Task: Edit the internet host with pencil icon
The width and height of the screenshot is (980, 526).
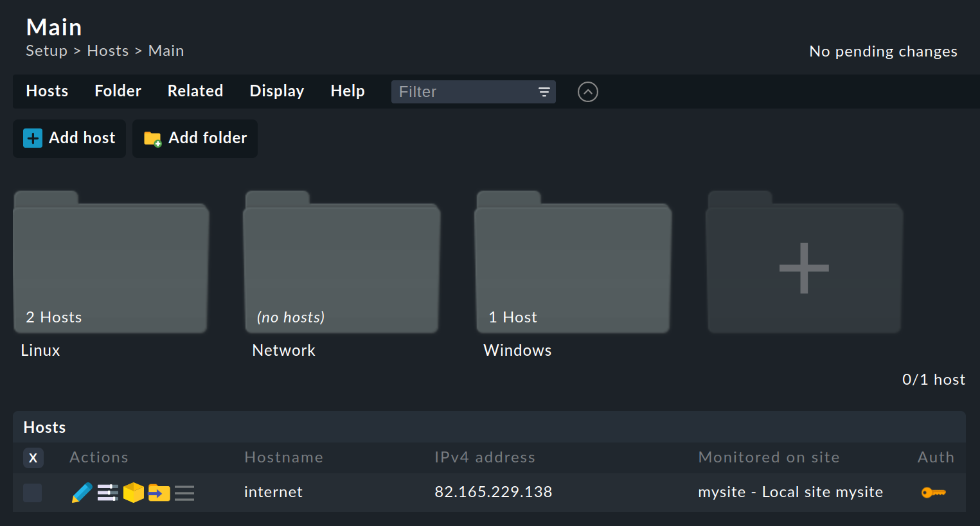Action: click(82, 493)
